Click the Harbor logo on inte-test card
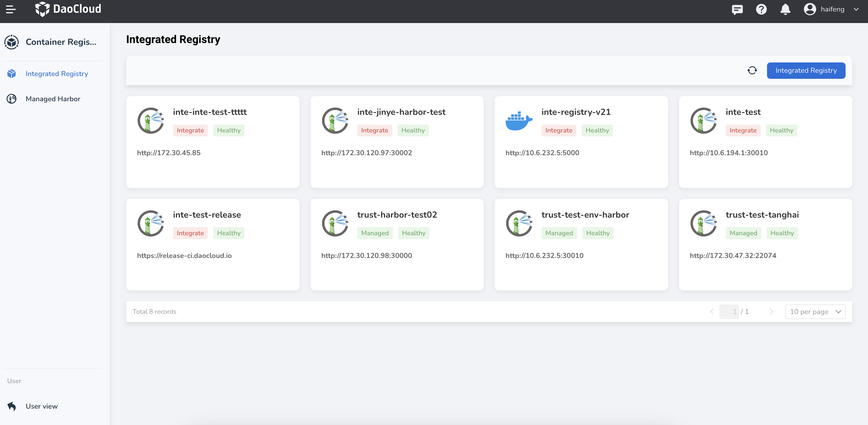 [703, 121]
